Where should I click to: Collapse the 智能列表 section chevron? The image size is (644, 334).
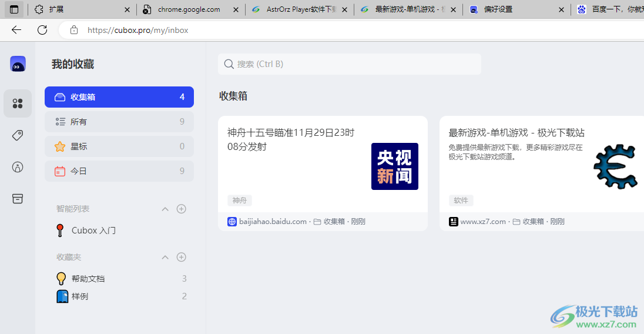165,209
